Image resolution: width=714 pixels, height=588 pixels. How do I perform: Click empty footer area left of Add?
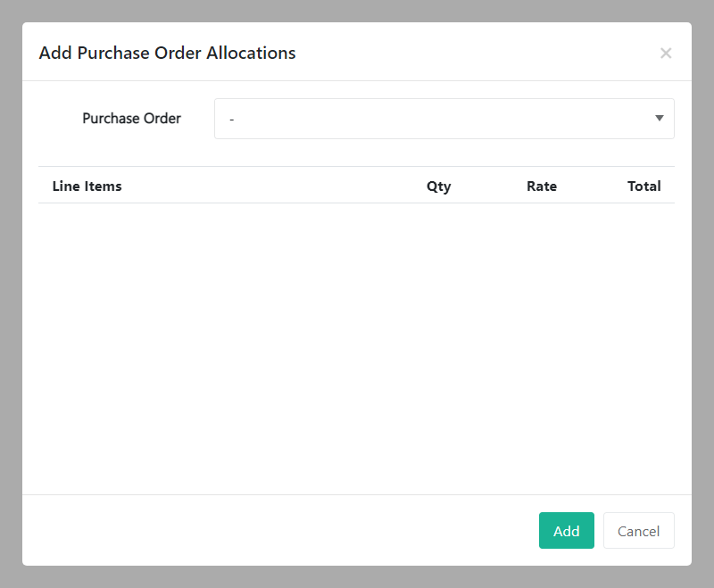pos(268,531)
